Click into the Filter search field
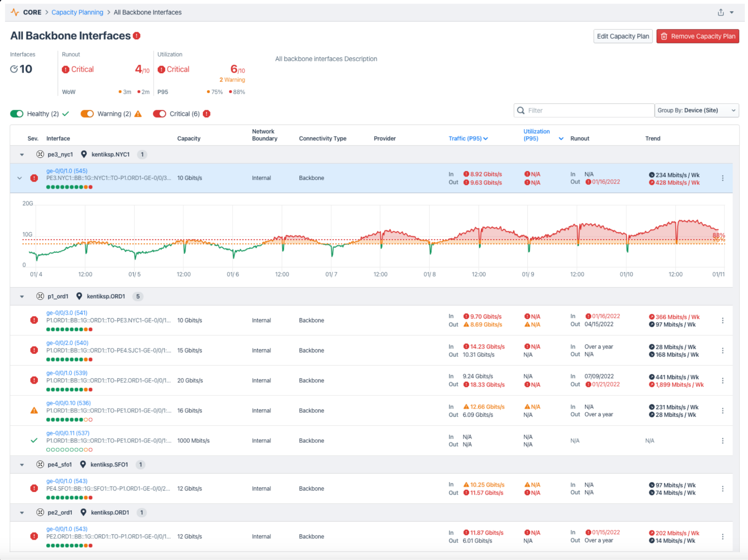Viewport: 748px width, 560px height. click(x=588, y=110)
